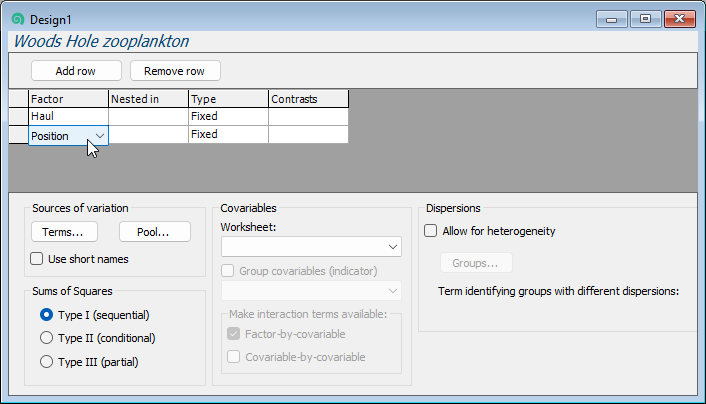Click the Factor column header
The width and height of the screenshot is (706, 404).
point(68,99)
